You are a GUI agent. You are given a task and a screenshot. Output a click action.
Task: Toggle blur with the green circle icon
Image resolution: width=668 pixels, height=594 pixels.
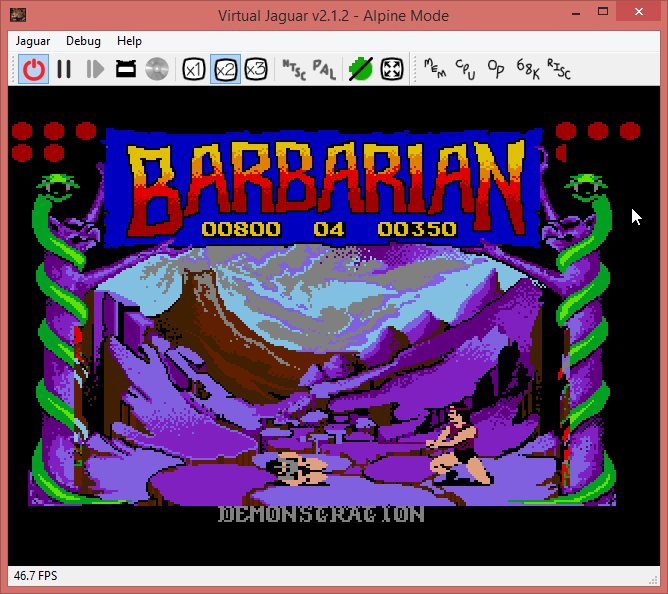click(361, 69)
